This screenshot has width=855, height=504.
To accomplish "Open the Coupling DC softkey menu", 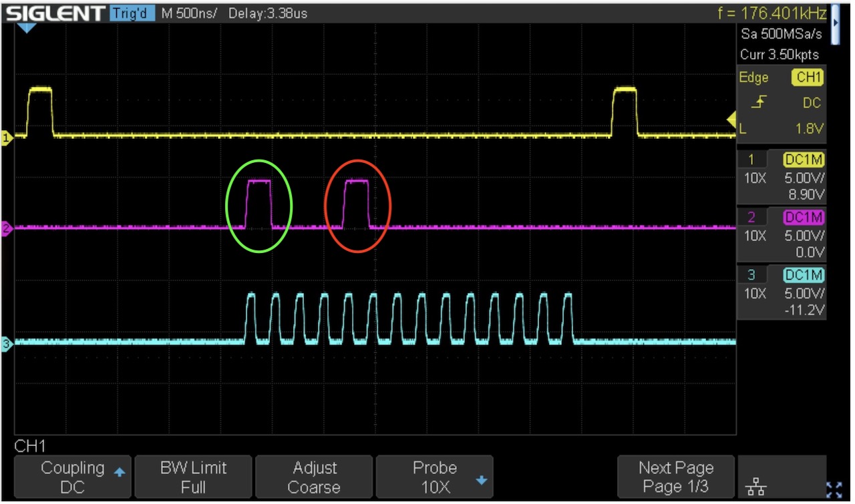I will coord(72,477).
